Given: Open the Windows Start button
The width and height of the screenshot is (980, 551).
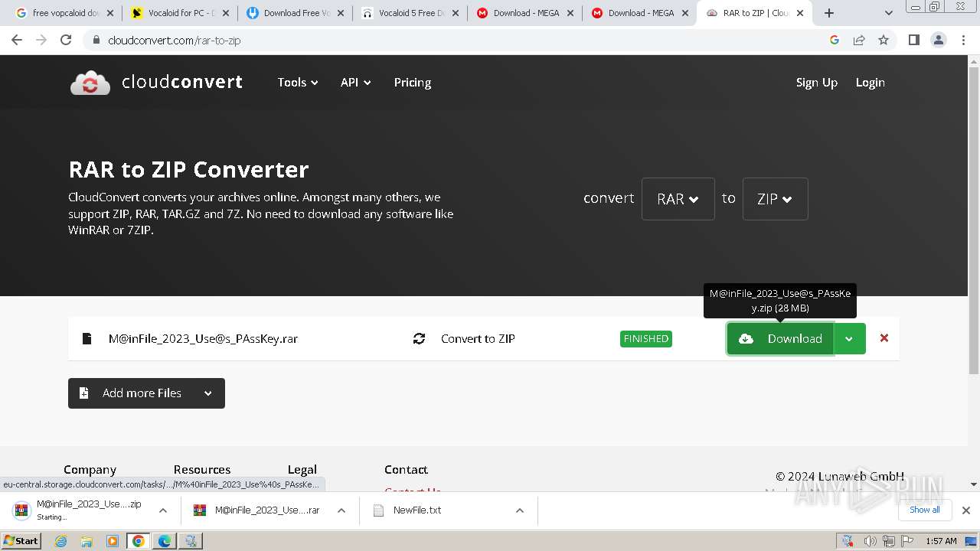Looking at the screenshot, I should pos(21,540).
